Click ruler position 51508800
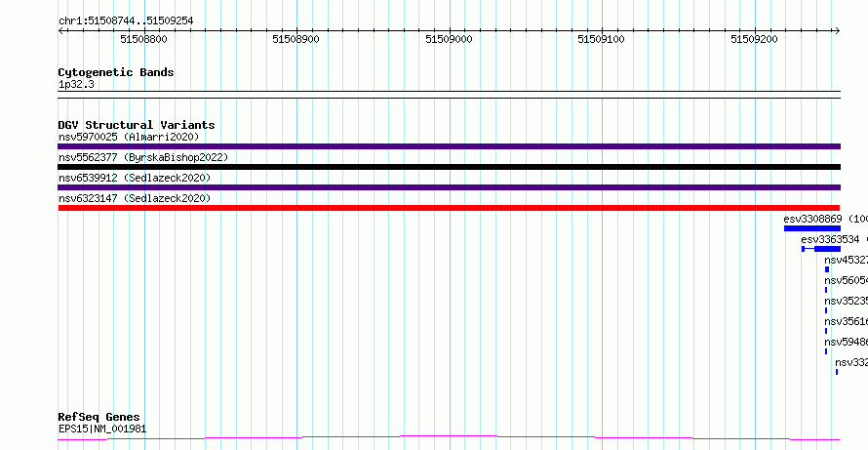The height and width of the screenshot is (450, 868). (143, 39)
